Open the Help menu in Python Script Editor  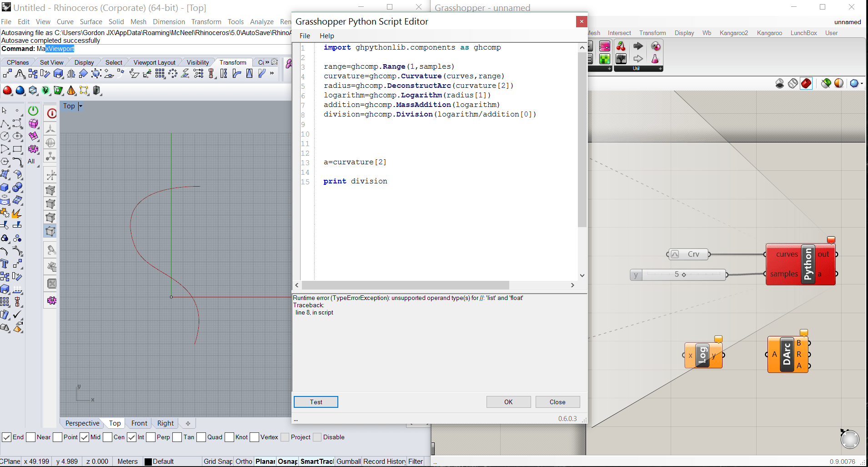click(326, 36)
